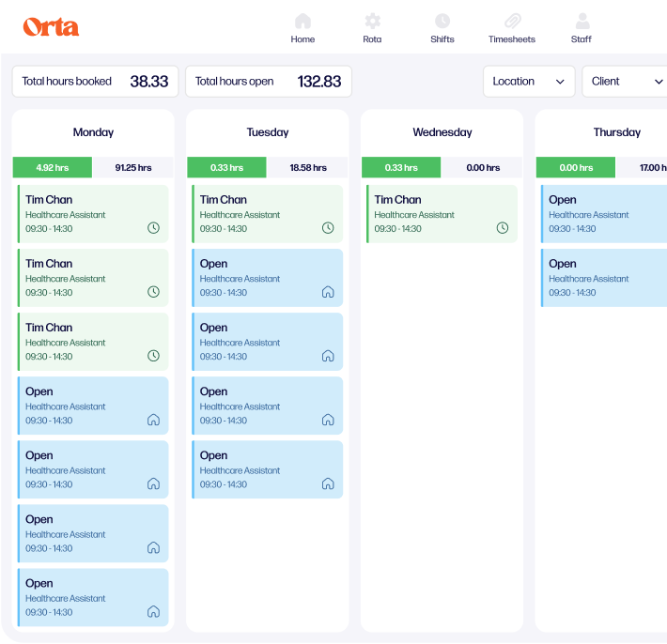This screenshot has width=667, height=644.
Task: Open the Rota gear icon
Action: pyautogui.click(x=372, y=22)
